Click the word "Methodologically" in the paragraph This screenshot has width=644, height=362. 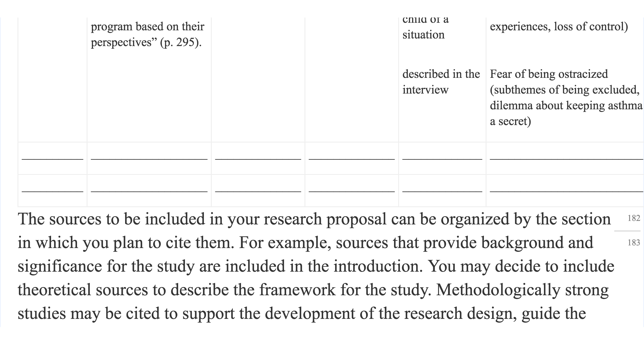click(x=498, y=290)
